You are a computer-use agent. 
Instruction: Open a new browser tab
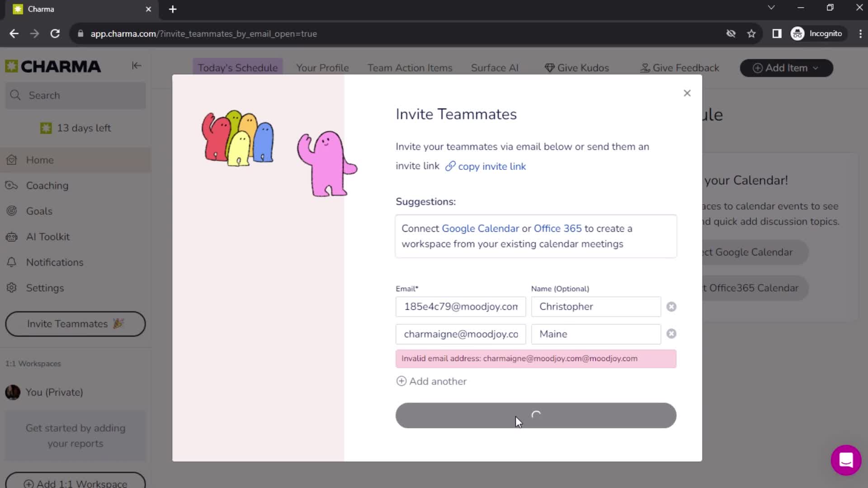point(173,9)
